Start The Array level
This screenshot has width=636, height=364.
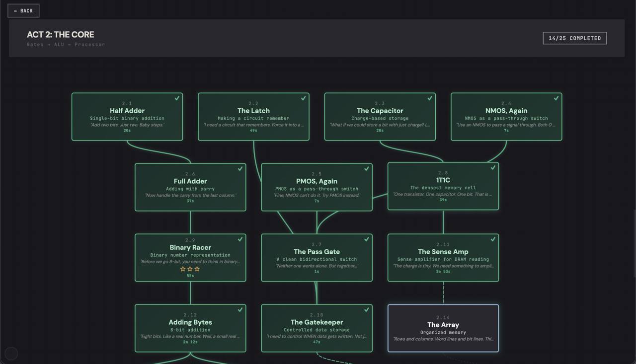443,328
